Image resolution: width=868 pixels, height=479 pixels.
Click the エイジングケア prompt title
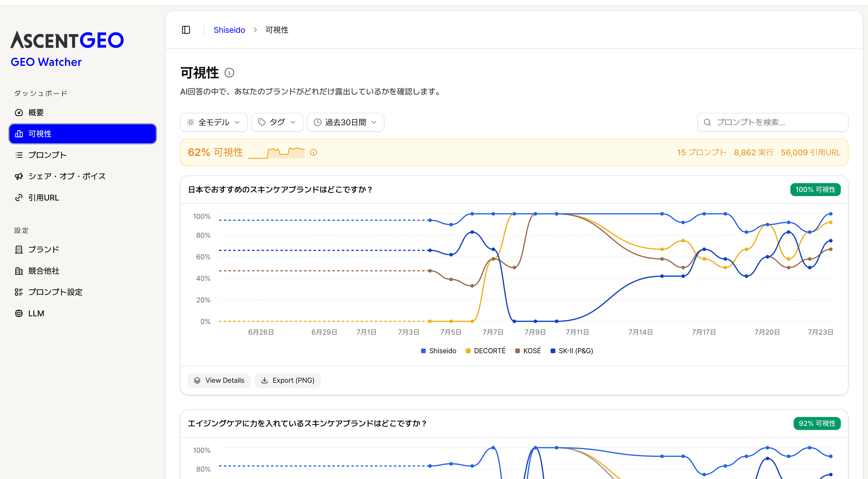[307, 424]
